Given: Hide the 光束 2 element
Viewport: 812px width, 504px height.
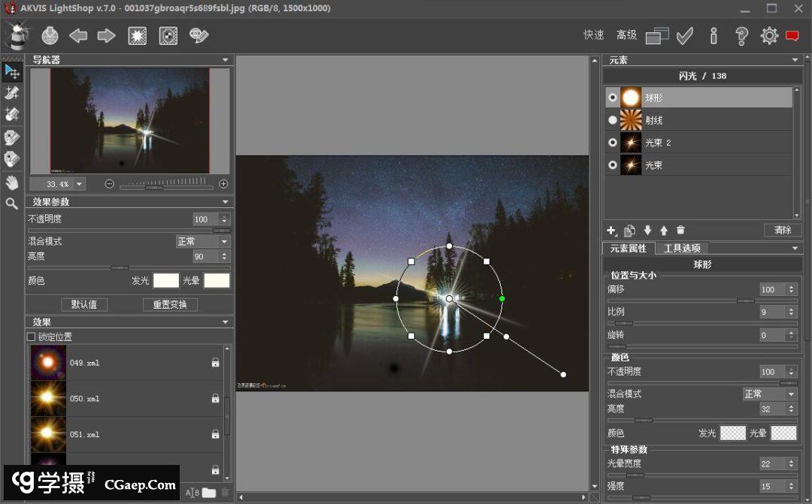Looking at the screenshot, I should (x=613, y=143).
